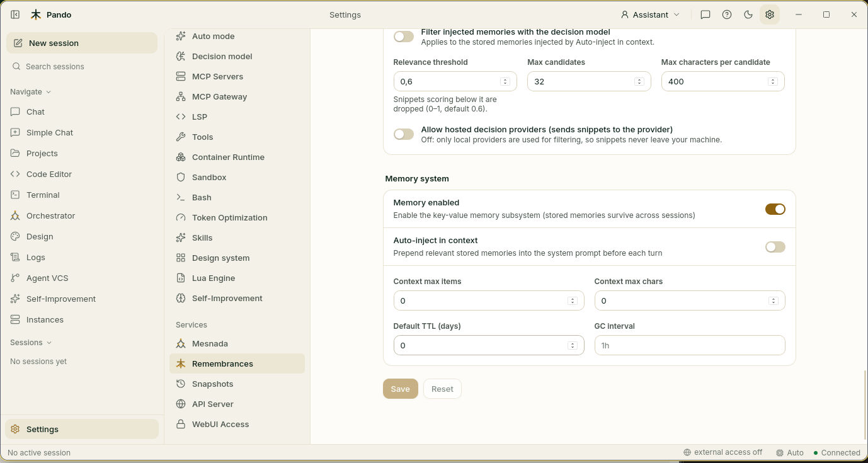Collapse the Navigate section
Viewport: 868px width, 463px height.
(30, 91)
